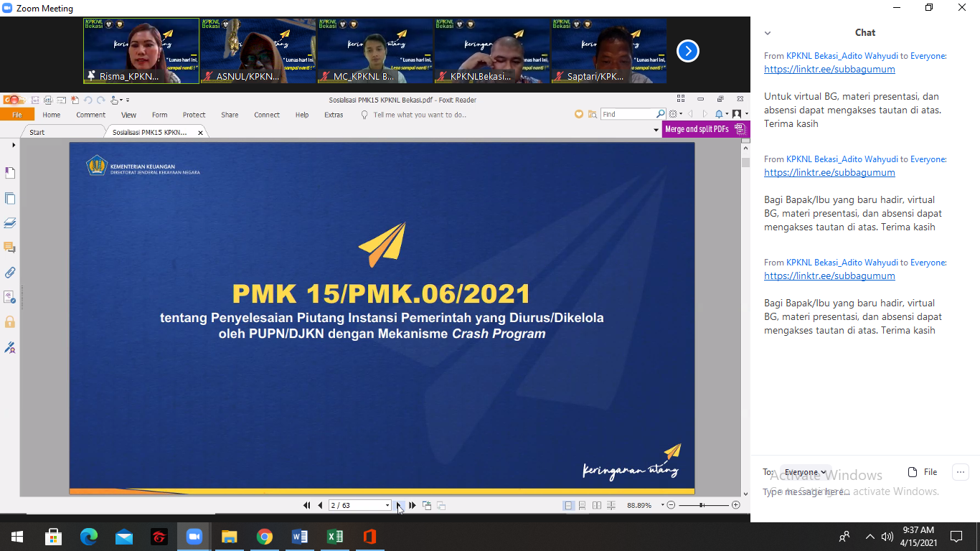Show more Zoom participants with the blue arrow

click(687, 51)
